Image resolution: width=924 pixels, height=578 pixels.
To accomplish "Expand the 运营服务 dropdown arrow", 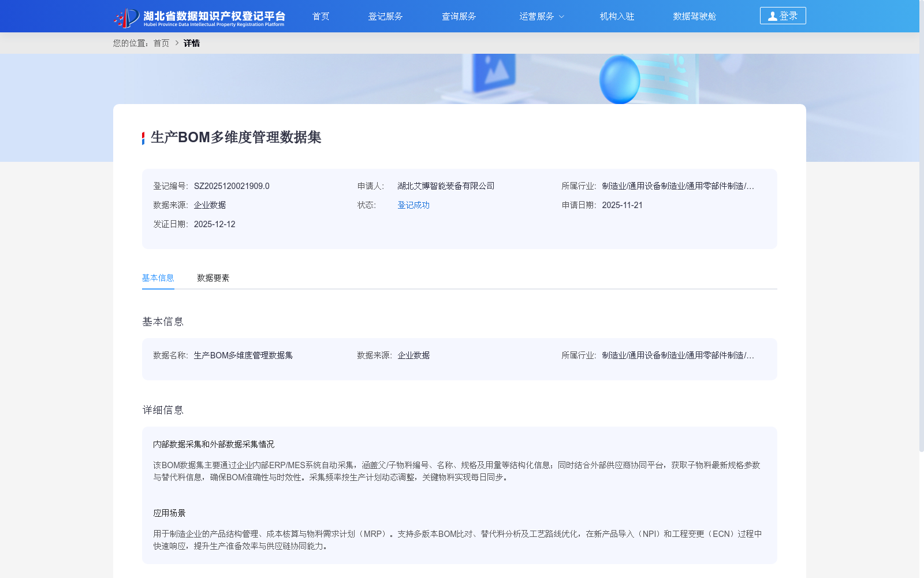I will point(561,17).
